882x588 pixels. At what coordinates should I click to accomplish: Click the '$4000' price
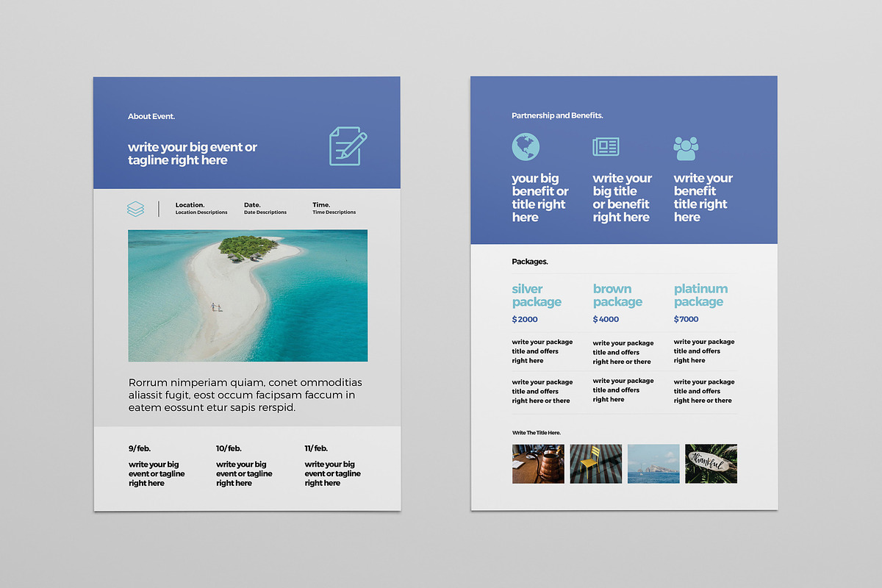(x=606, y=320)
